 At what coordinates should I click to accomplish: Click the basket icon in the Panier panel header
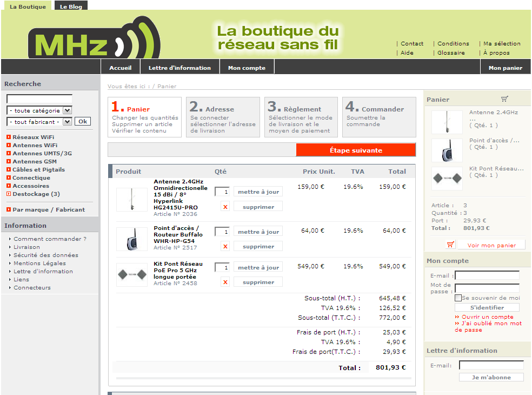[x=505, y=98]
